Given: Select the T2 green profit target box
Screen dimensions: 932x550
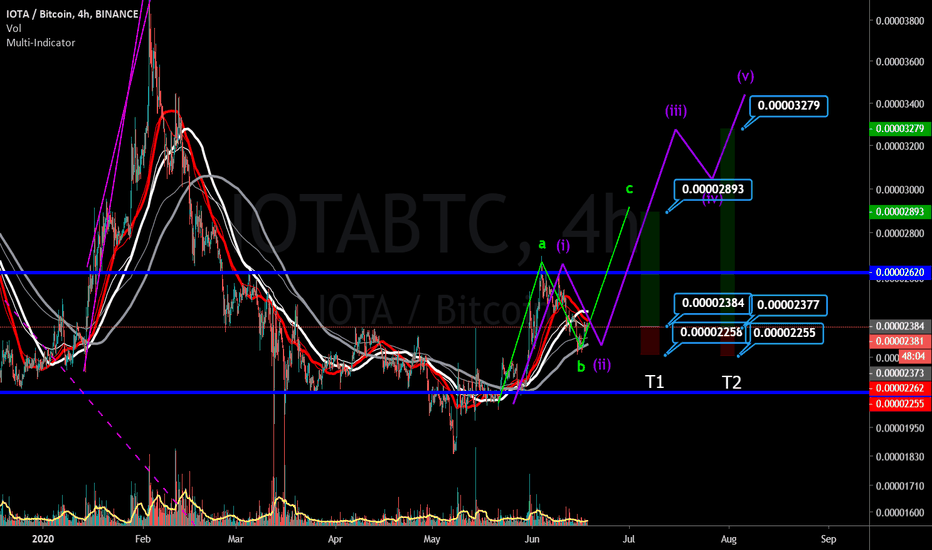Looking at the screenshot, I should pyautogui.click(x=728, y=228).
